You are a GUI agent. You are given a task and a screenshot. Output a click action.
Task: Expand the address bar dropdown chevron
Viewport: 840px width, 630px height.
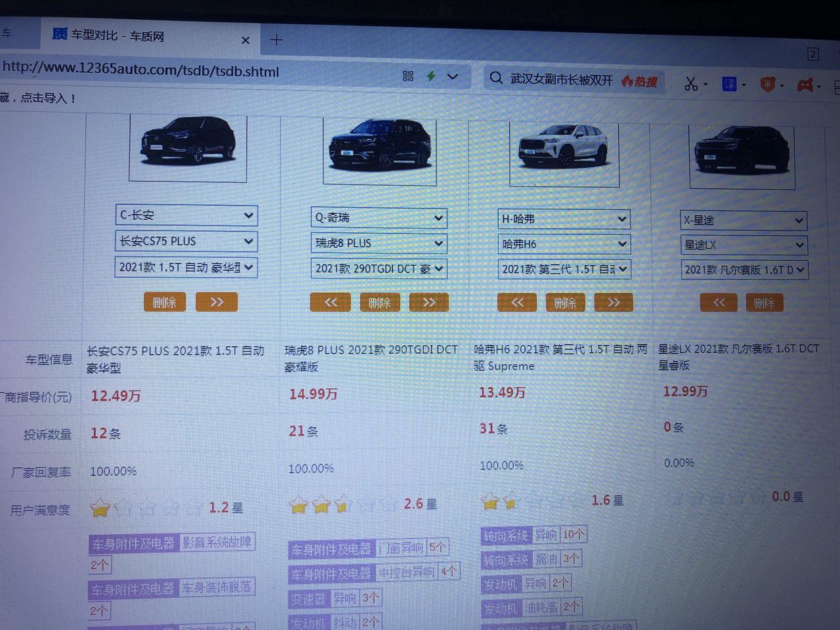tap(453, 77)
